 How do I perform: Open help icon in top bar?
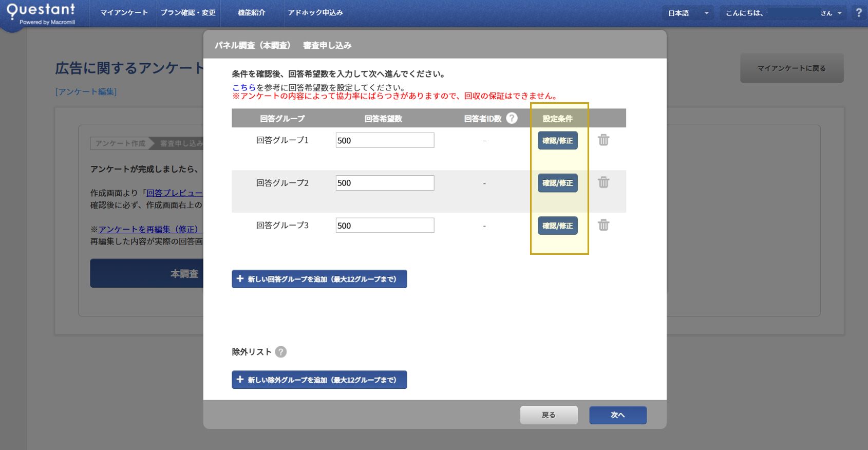(859, 13)
